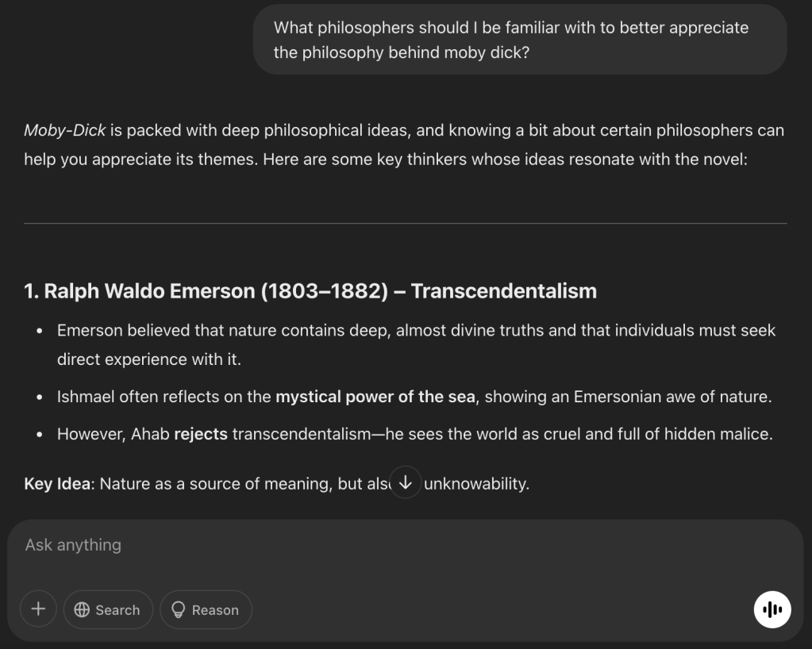Toggle the Search web mode pill
The image size is (812, 649).
(108, 609)
